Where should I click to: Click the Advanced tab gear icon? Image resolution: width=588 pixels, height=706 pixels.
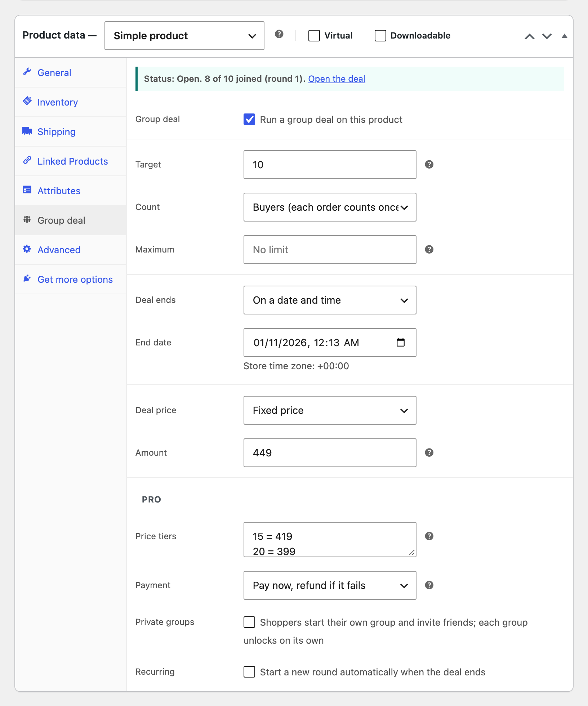point(27,249)
